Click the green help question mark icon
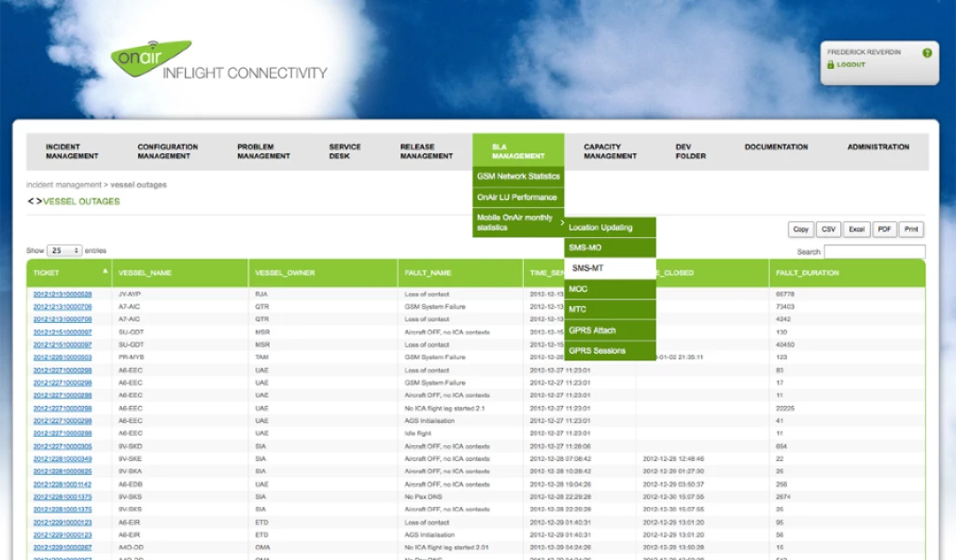The height and width of the screenshot is (560, 956). (x=927, y=53)
